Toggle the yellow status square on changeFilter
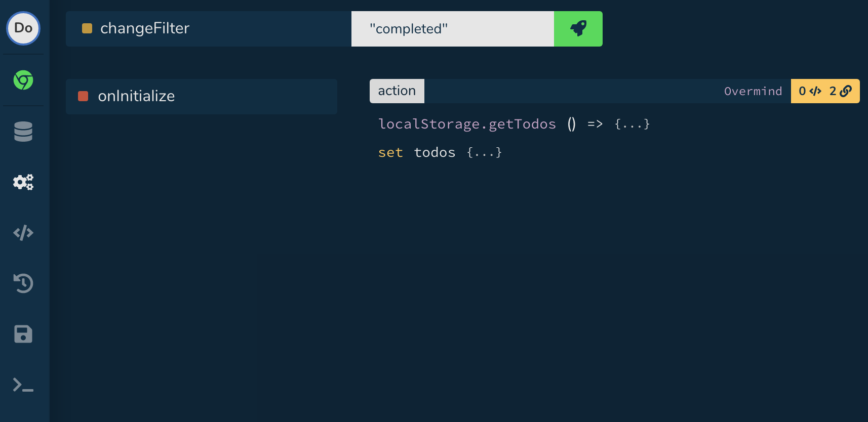 pos(86,29)
